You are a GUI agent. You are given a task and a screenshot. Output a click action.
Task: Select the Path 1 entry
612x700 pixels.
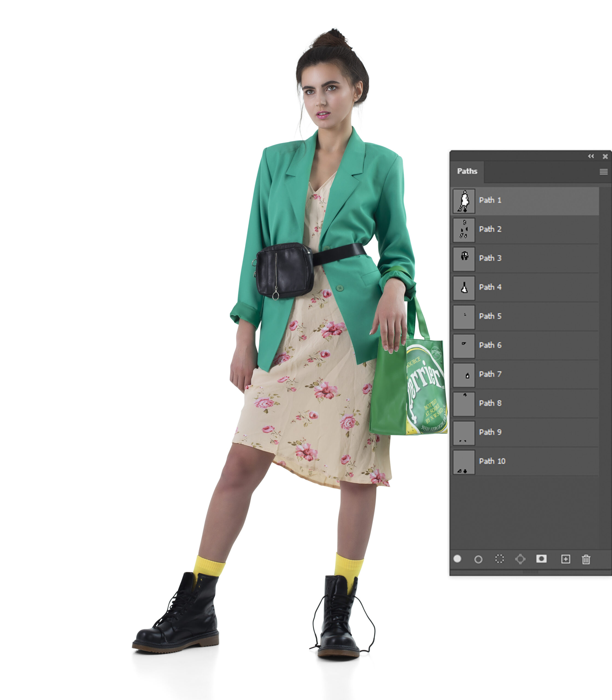[490, 200]
